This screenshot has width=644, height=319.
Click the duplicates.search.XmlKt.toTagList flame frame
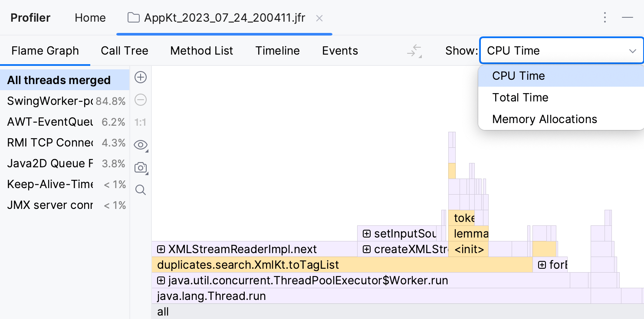click(x=247, y=265)
